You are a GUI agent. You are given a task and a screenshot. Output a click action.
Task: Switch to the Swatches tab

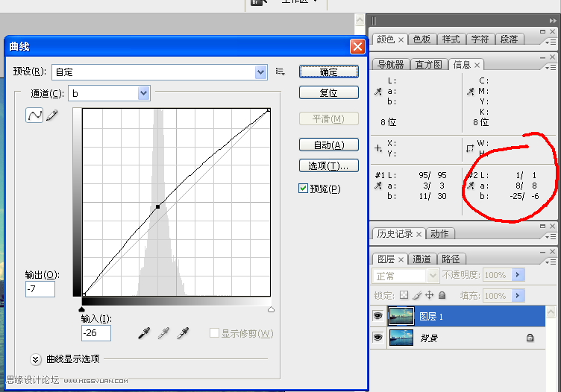pyautogui.click(x=421, y=39)
